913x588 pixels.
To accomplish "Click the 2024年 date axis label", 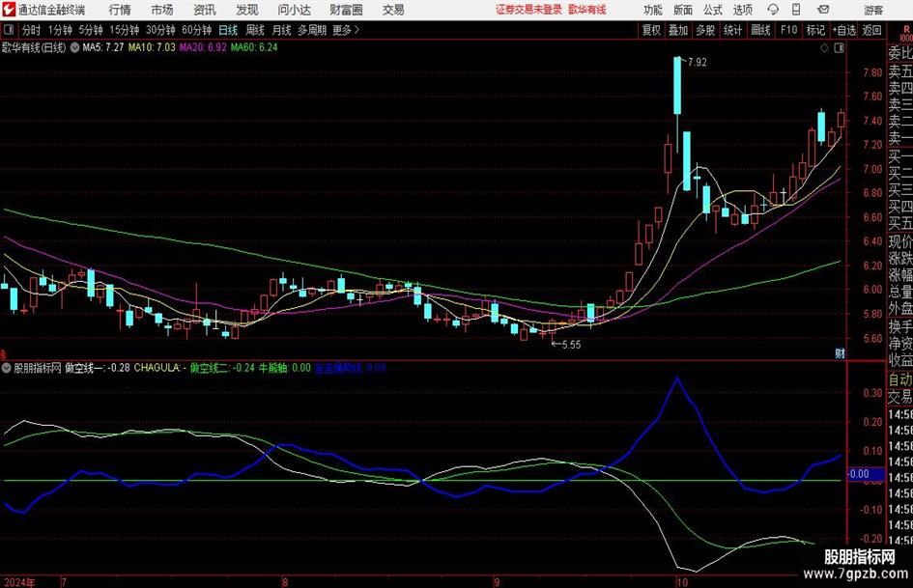I will pos(18,582).
